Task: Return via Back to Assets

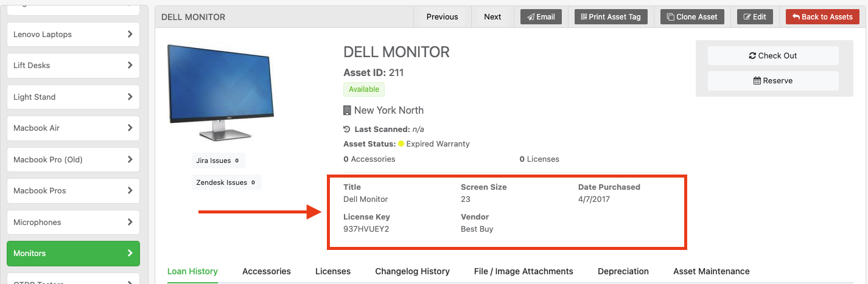Action: (x=822, y=17)
